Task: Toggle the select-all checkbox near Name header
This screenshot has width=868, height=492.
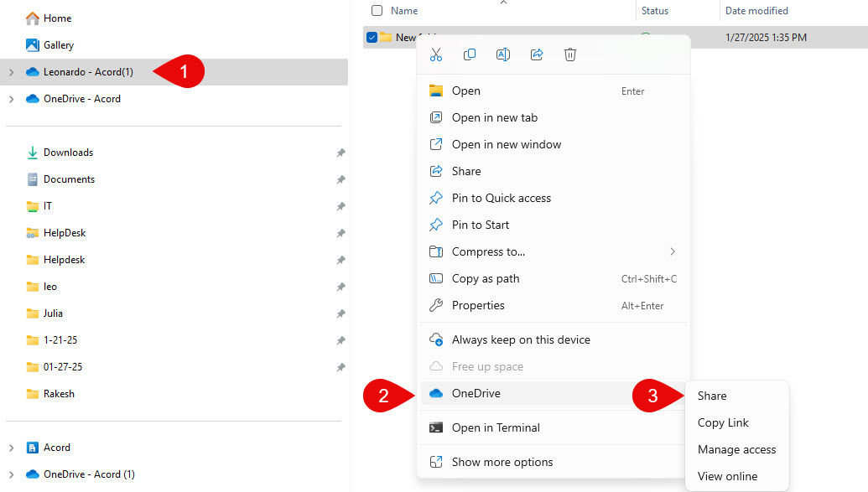Action: pos(377,10)
